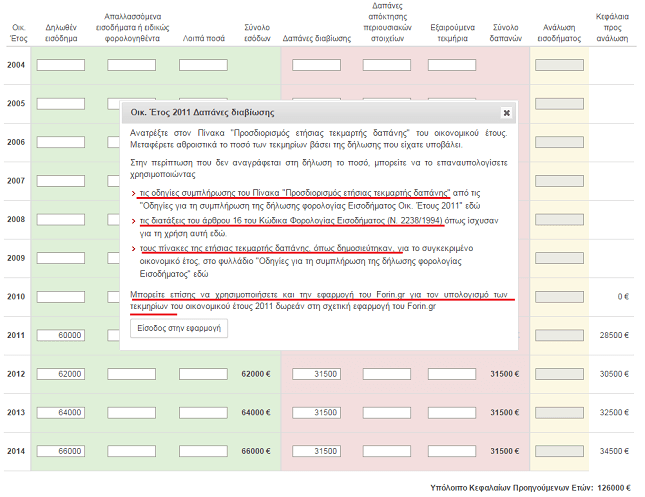Click 2004 Ανάλωση εισοδήματος field
645x497 pixels.
[559, 65]
